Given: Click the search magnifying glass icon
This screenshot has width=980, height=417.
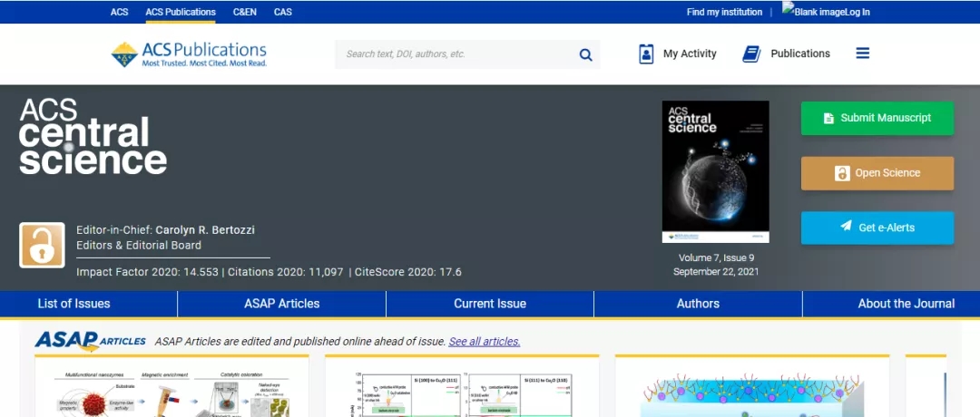Looking at the screenshot, I should [585, 54].
